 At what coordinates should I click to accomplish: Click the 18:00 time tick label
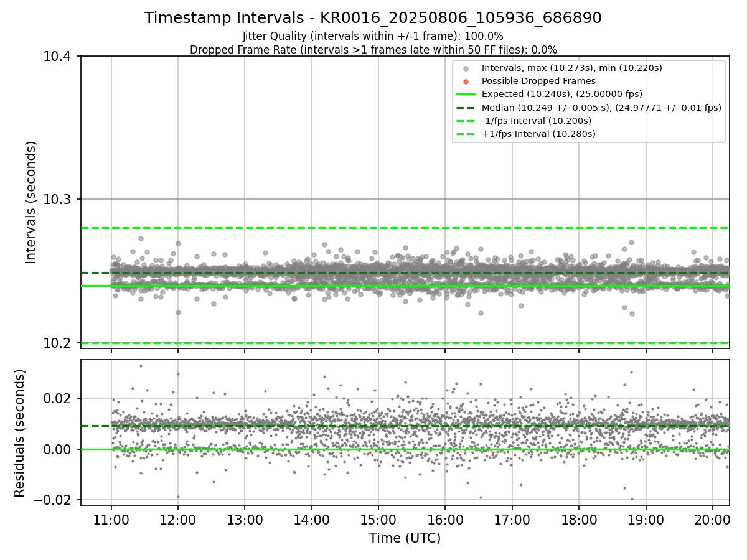coord(579,519)
